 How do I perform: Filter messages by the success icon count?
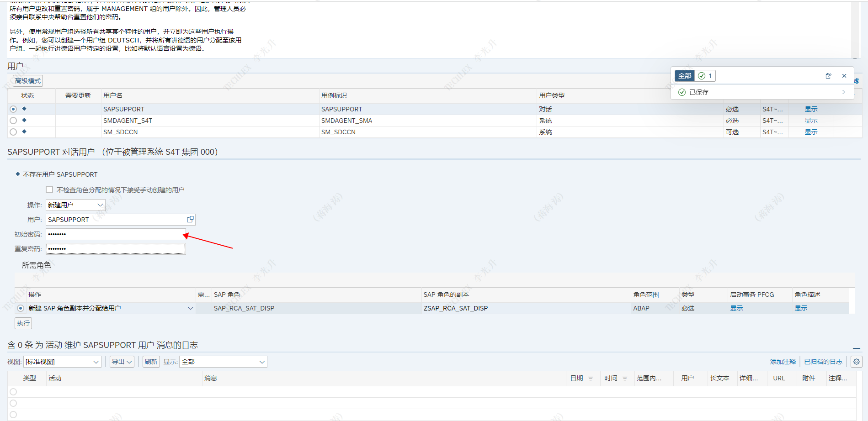[705, 76]
